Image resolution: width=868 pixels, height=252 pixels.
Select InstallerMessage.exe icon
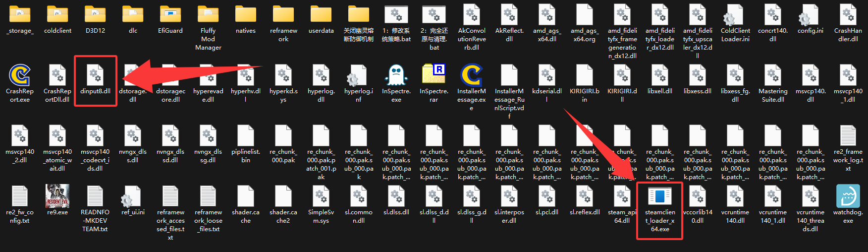471,76
